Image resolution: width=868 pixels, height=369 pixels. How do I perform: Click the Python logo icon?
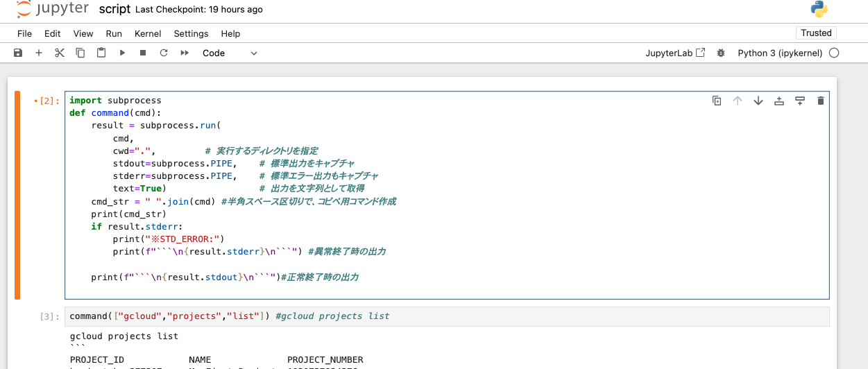point(819,10)
